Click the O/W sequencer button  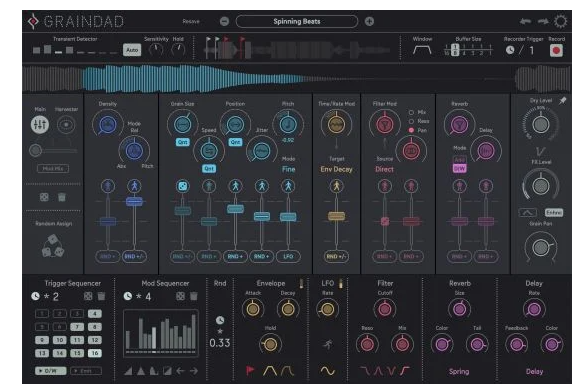click(51, 371)
